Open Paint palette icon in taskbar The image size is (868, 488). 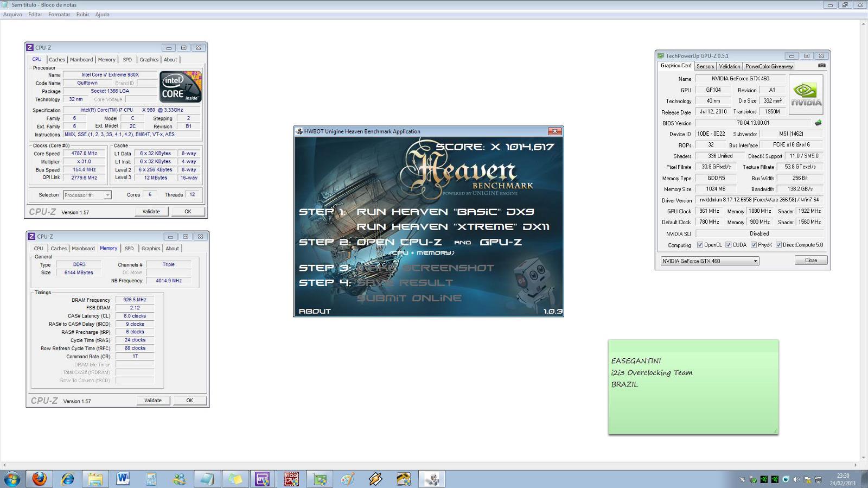tap(347, 479)
